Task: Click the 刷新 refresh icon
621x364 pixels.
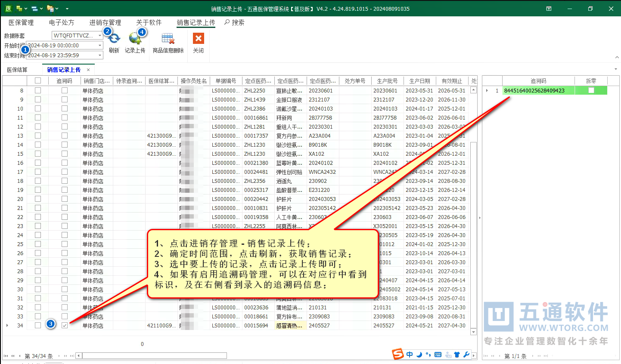Action: tap(114, 39)
